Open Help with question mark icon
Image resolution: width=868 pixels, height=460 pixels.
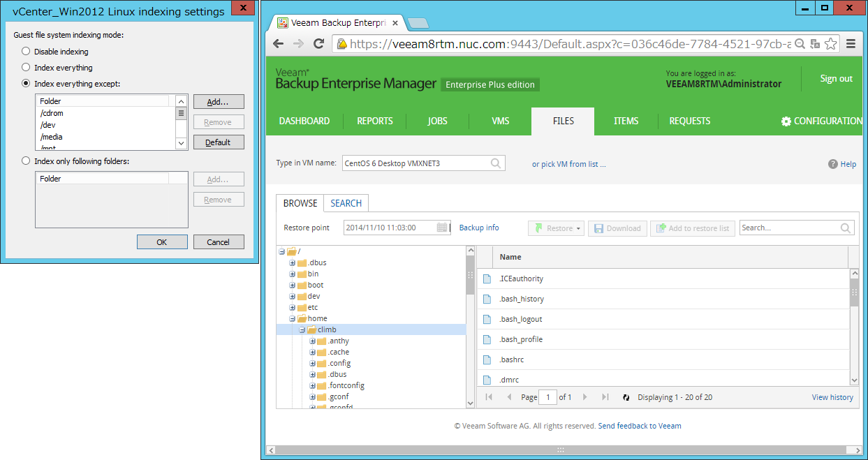coord(832,164)
